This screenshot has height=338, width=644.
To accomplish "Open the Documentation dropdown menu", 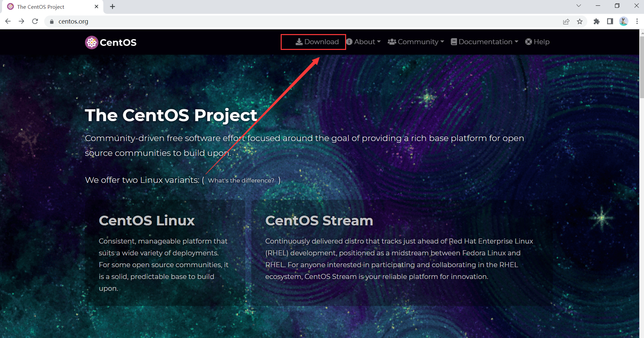I will [484, 42].
